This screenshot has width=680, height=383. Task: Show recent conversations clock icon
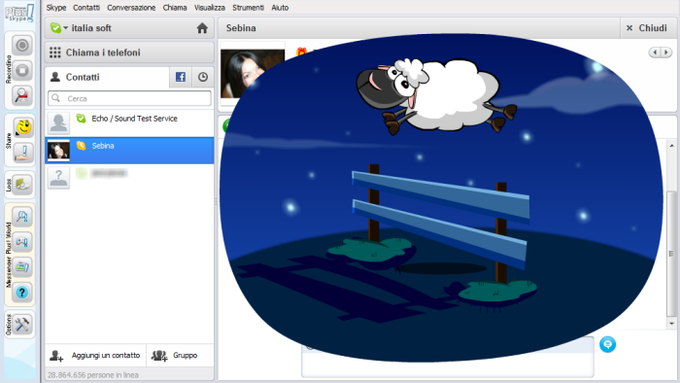click(203, 77)
